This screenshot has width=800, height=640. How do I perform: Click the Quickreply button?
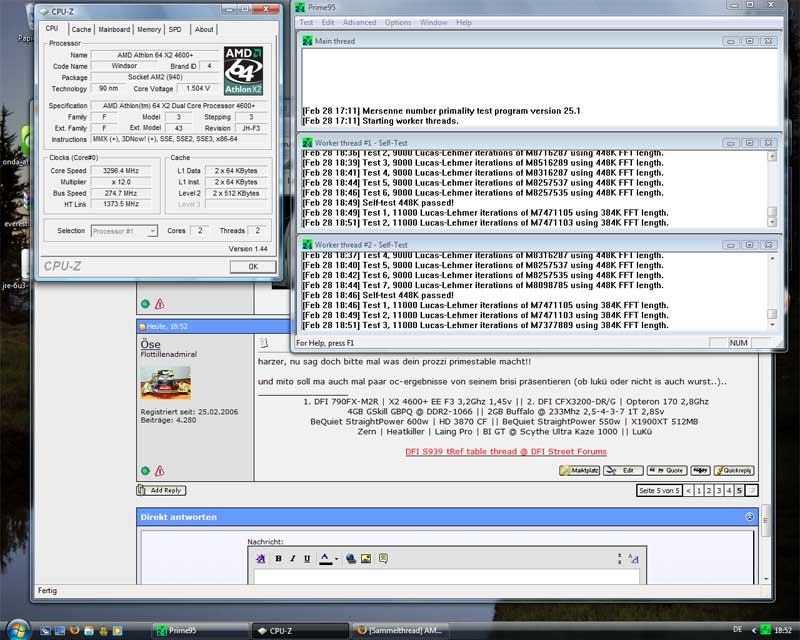(734, 471)
